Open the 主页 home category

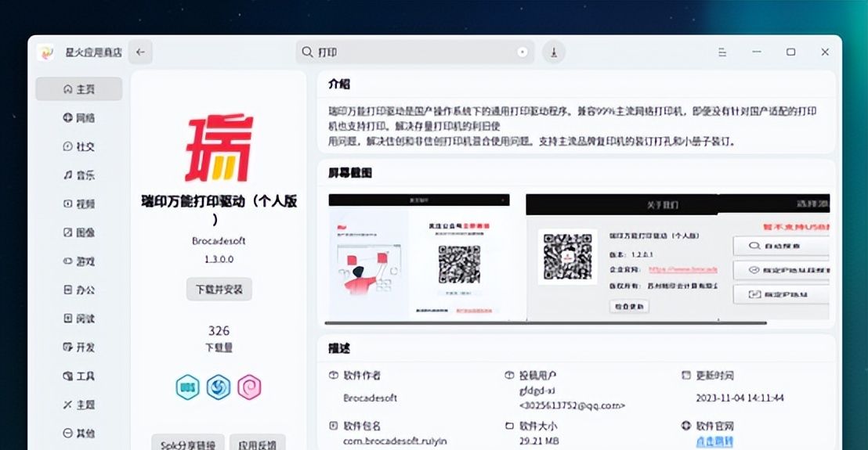(78, 89)
